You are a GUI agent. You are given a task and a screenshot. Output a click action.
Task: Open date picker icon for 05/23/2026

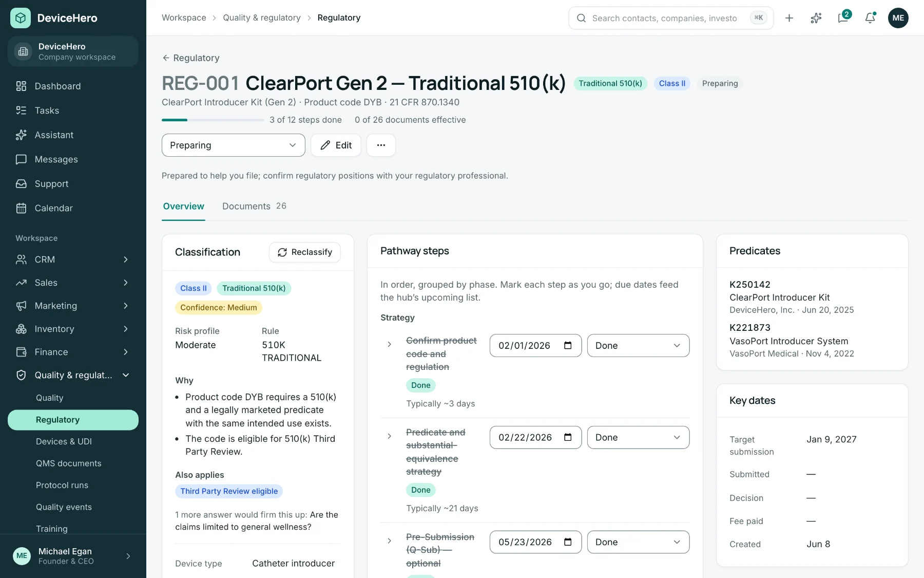pos(568,542)
